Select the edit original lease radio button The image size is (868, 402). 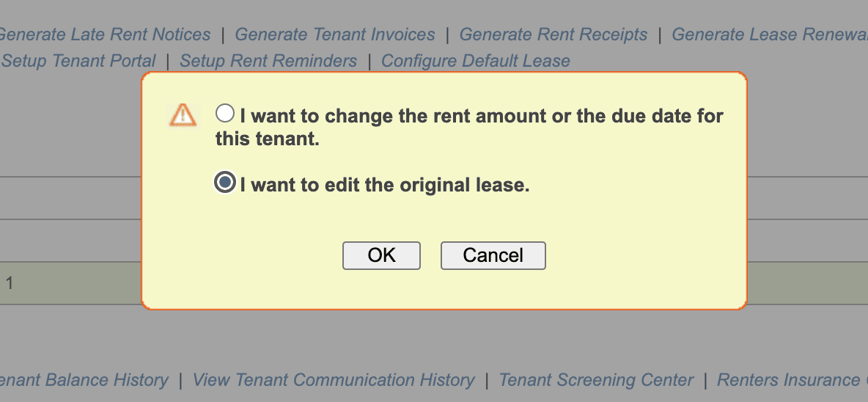225,183
